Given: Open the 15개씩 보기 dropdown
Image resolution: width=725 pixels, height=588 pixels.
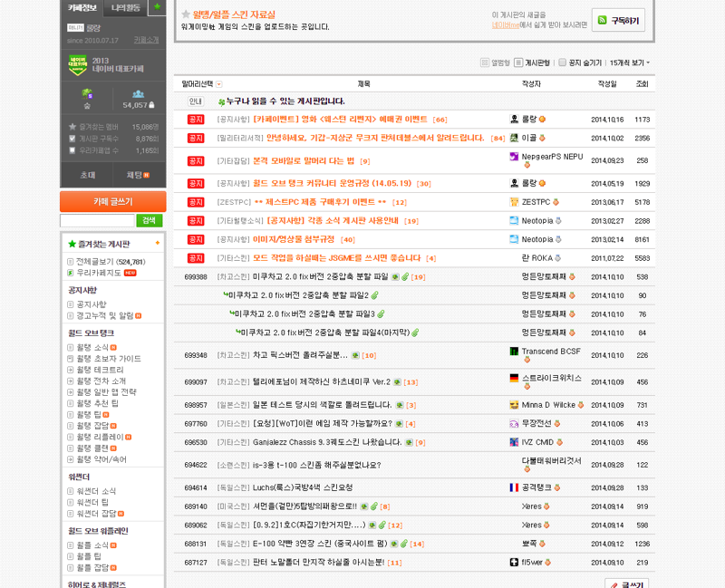Looking at the screenshot, I should click(630, 63).
